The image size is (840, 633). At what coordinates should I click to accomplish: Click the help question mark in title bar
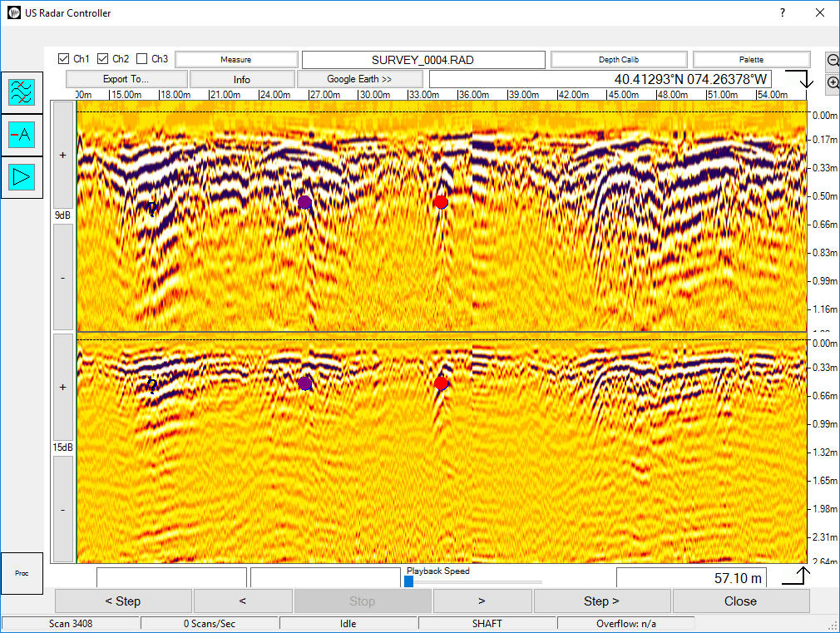pos(783,12)
